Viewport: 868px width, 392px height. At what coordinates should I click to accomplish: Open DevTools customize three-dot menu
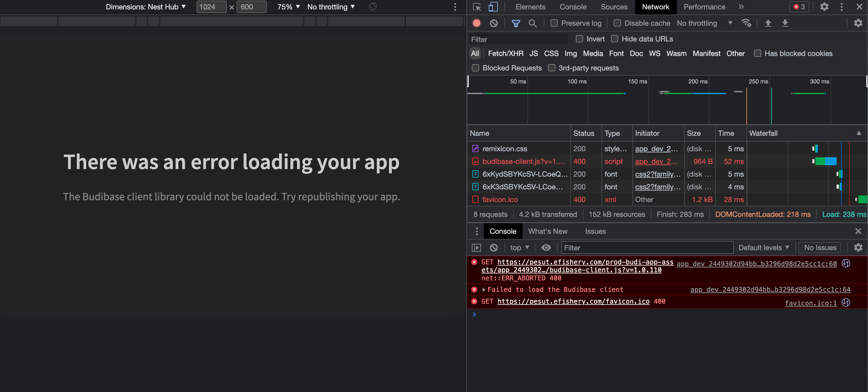tap(841, 7)
